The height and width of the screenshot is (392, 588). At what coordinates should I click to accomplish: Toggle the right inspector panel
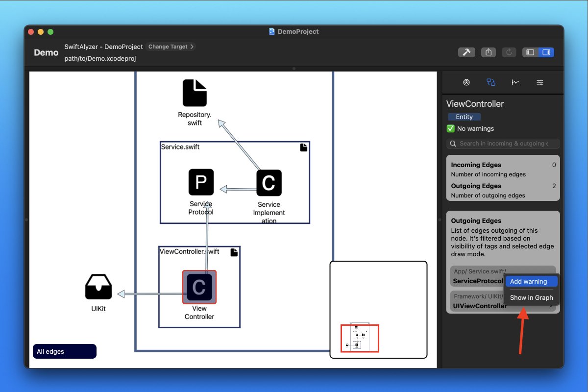click(x=546, y=52)
